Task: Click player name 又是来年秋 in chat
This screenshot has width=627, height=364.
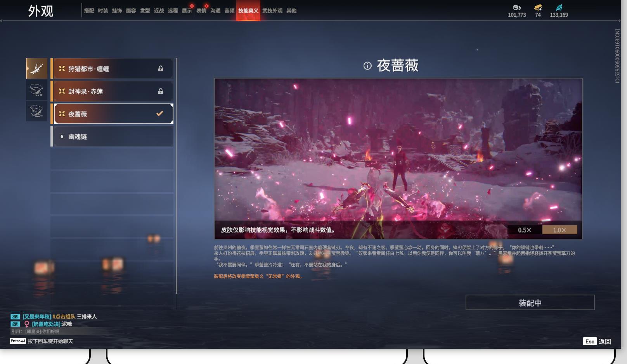Action: pos(37,316)
